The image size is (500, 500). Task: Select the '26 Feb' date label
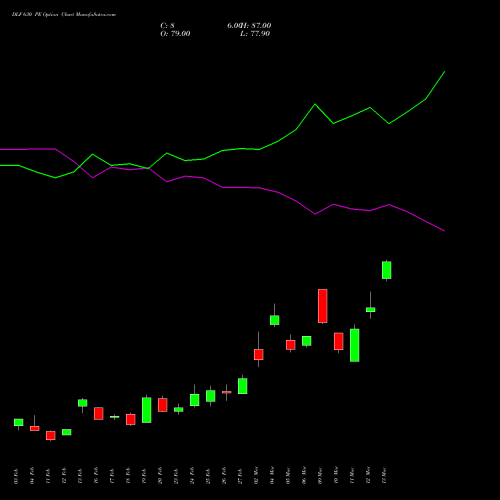tap(224, 476)
